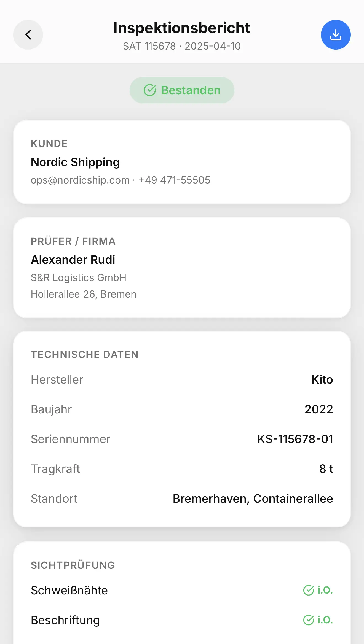Tap the Beschriftung inspection row label
Image resolution: width=364 pixels, height=644 pixels.
pyautogui.click(x=65, y=620)
